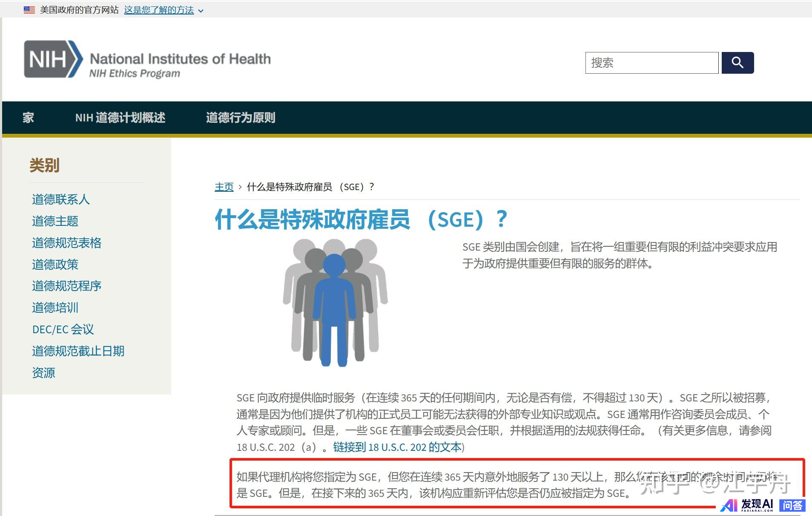812x516 pixels.
Task: Click inside the 搜索 input field
Action: (x=651, y=63)
